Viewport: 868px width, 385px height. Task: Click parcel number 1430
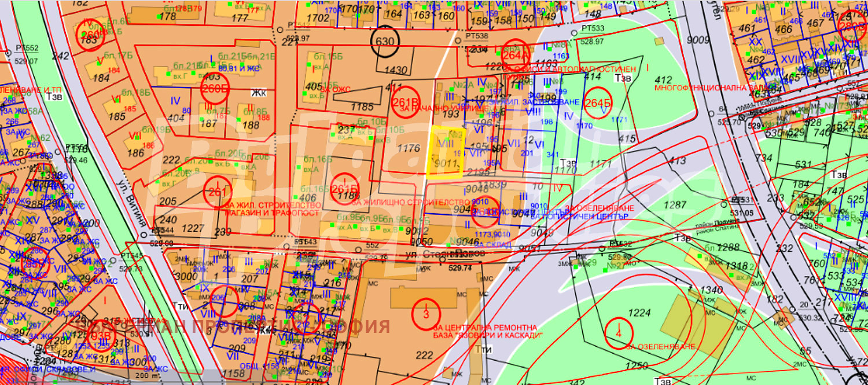[x=396, y=70]
